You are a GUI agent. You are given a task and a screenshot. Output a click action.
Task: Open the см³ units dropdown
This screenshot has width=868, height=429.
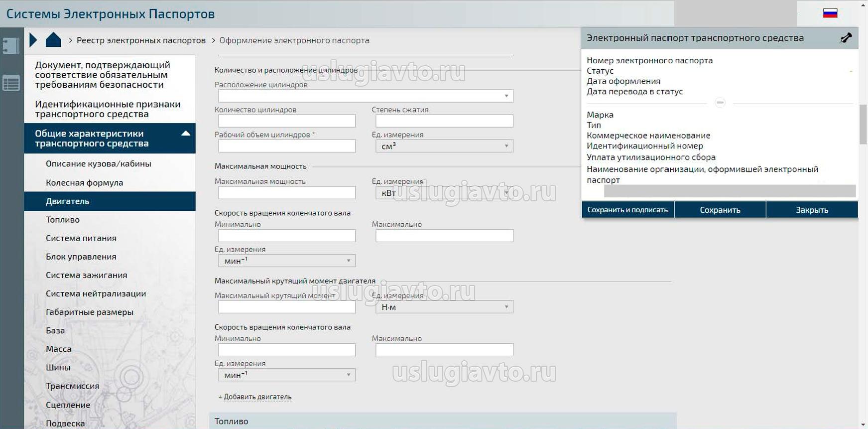(x=444, y=146)
